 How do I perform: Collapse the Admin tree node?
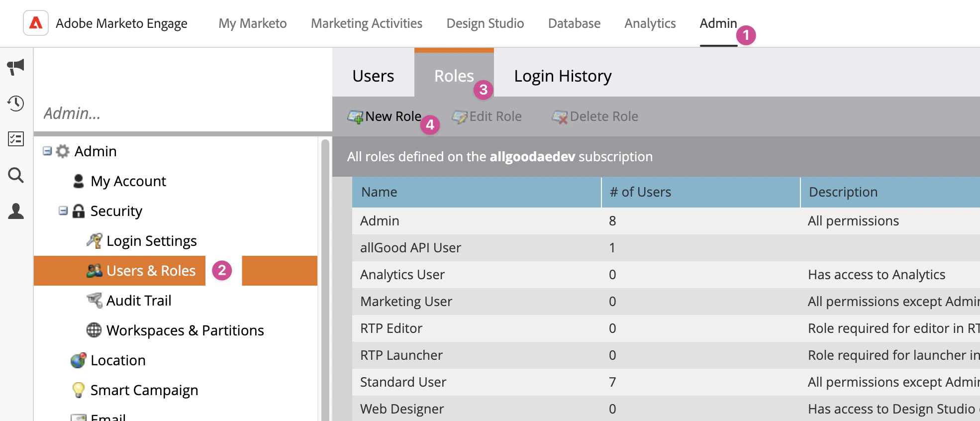click(47, 151)
